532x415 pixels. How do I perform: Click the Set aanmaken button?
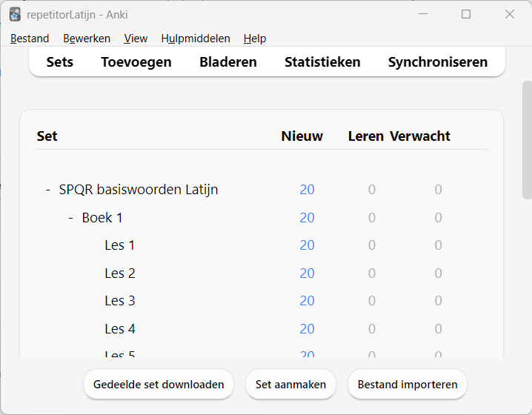pos(290,384)
